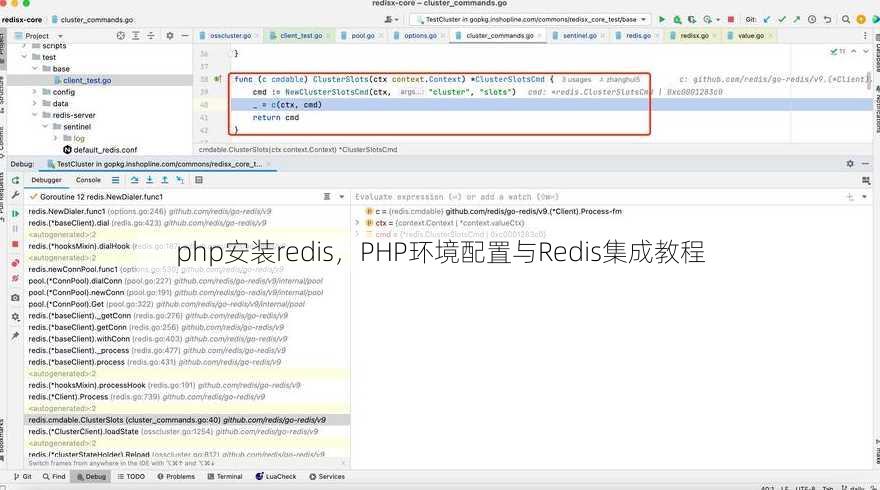Image resolution: width=880 pixels, height=490 pixels.
Task: Click threads list icon in debugger toolbar
Action: click(115, 180)
